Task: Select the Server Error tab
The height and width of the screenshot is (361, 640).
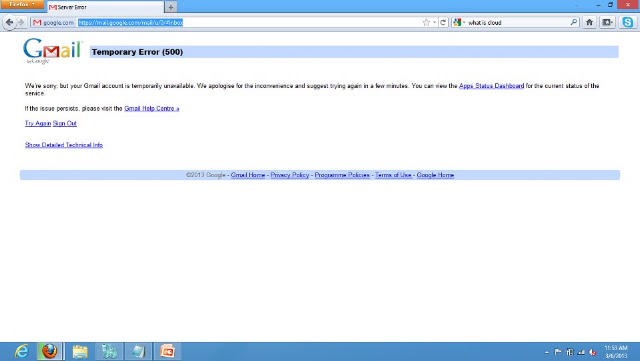Action: coord(105,7)
